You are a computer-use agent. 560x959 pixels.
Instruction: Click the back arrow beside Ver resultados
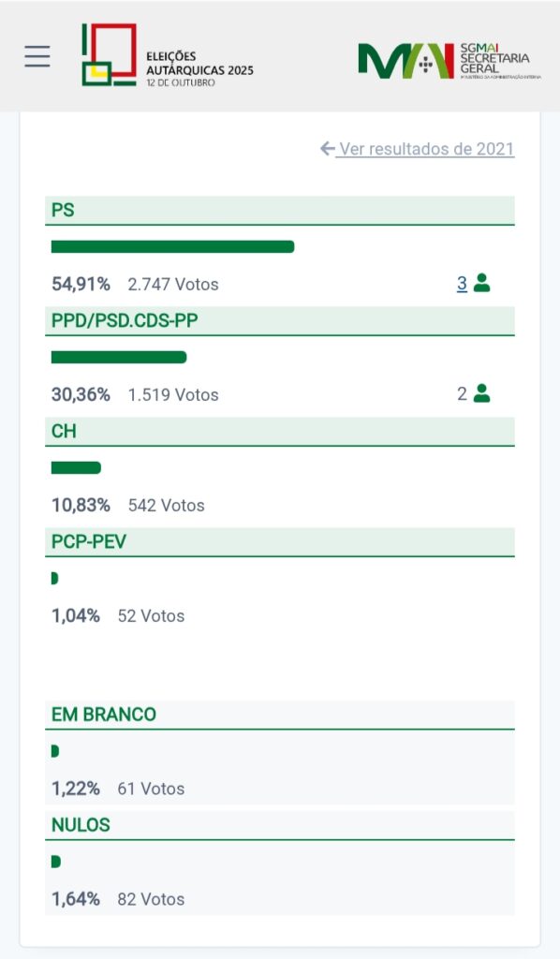tap(327, 149)
